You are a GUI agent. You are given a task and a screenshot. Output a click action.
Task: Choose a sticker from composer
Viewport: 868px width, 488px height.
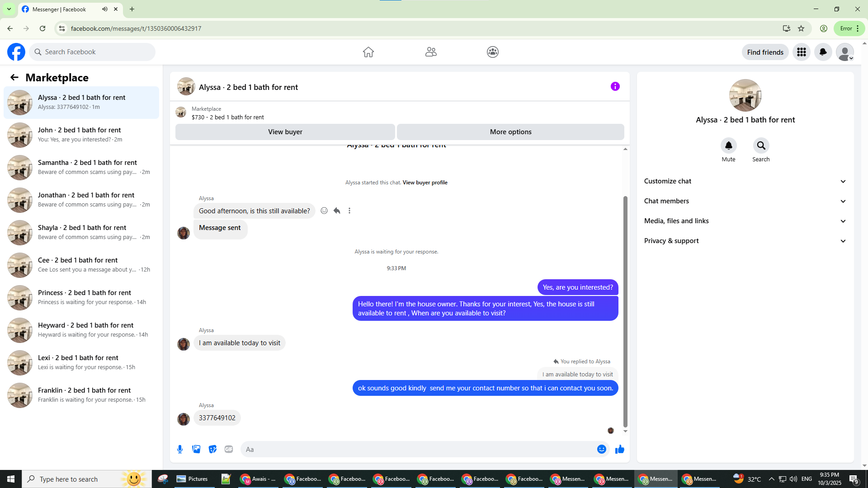pos(212,449)
